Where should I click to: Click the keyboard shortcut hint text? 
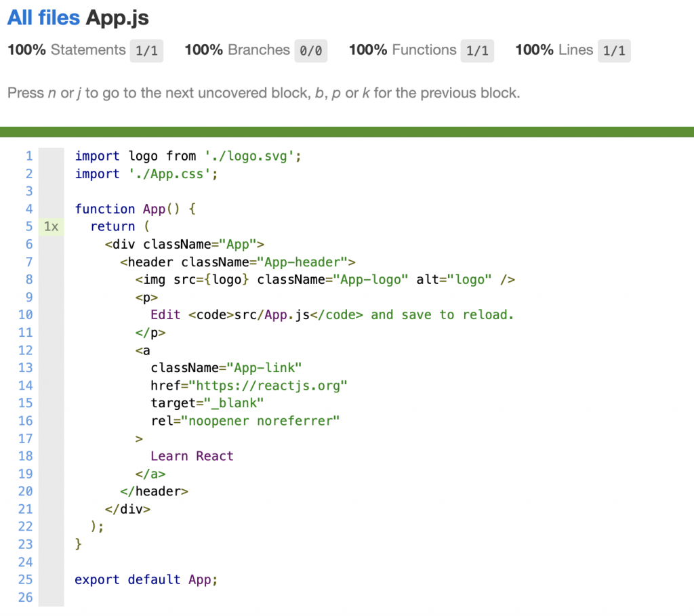click(264, 93)
